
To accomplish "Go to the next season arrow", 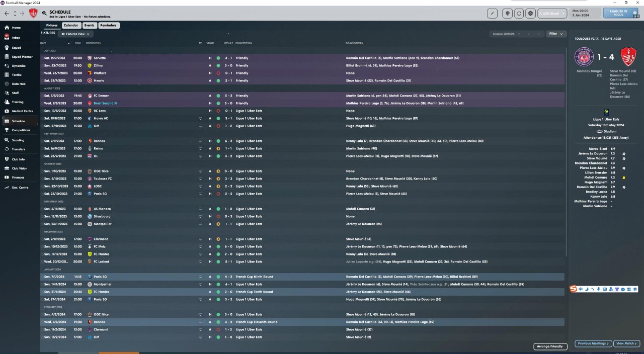I will pos(539,34).
